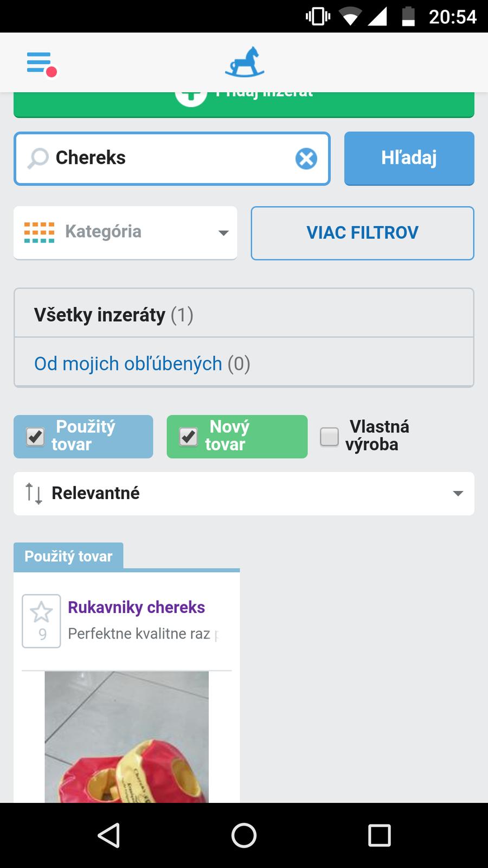Open Android recent apps button
The image size is (488, 868).
(379, 835)
